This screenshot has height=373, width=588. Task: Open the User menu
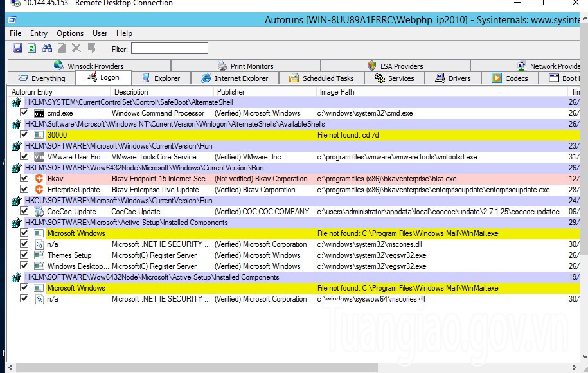tap(100, 33)
